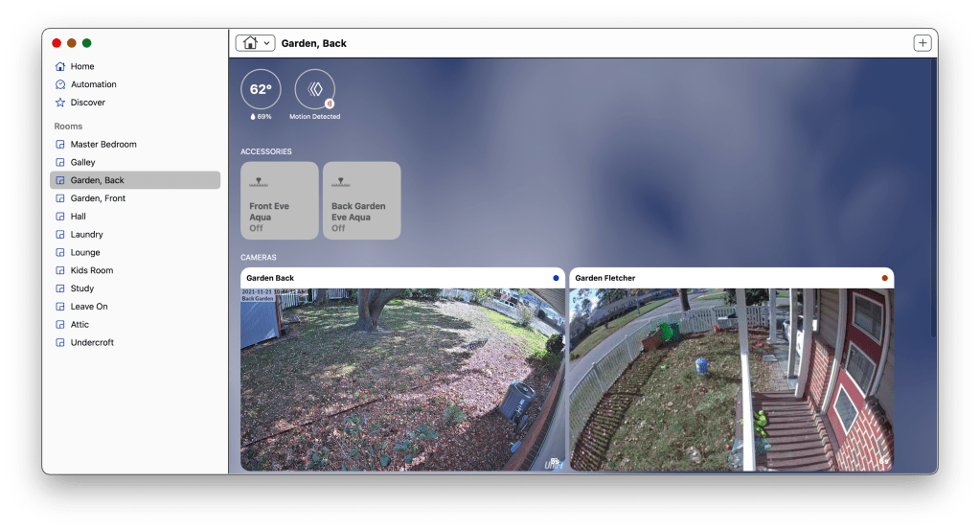The width and height of the screenshot is (980, 530).
Task: Open the home selector dropdown in toolbar
Action: pos(255,43)
